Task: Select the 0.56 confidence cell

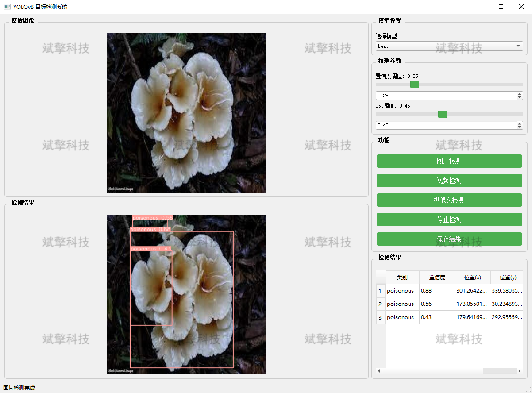Action: click(437, 304)
